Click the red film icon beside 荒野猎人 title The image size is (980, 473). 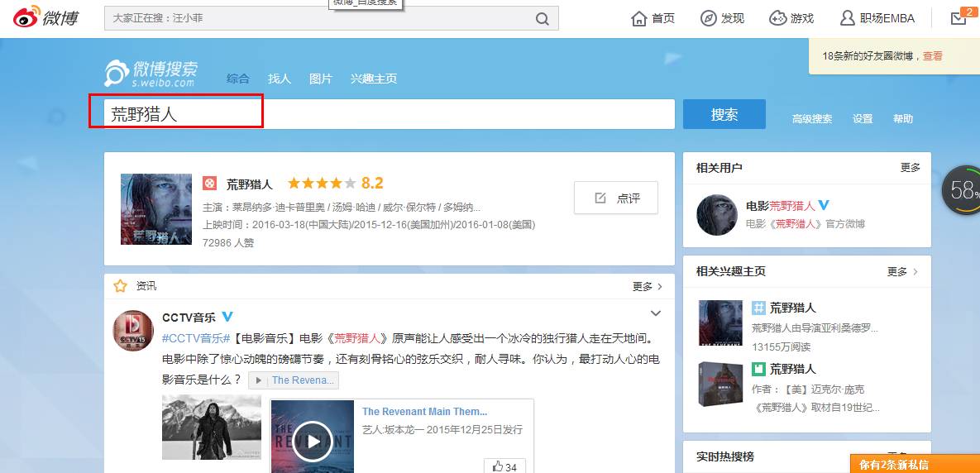pos(209,183)
